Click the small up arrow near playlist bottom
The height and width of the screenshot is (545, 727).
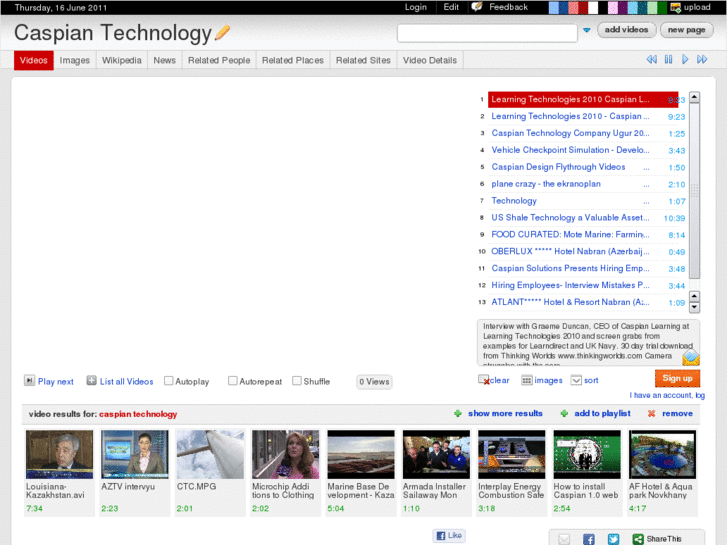tap(694, 296)
